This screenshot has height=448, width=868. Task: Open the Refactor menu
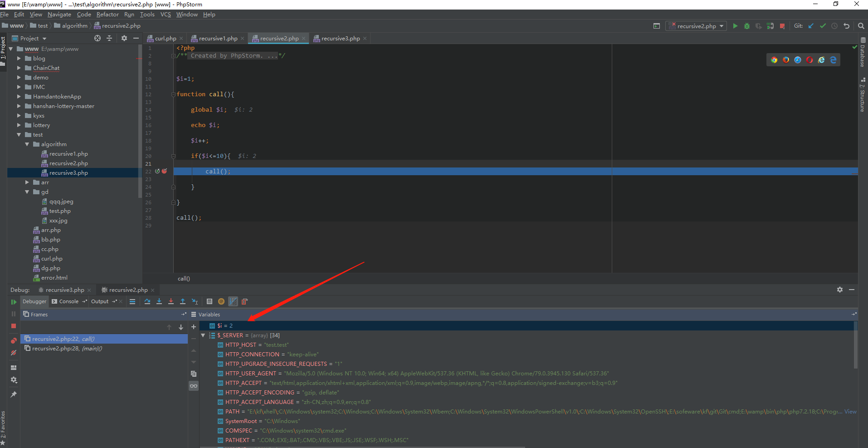coord(107,15)
